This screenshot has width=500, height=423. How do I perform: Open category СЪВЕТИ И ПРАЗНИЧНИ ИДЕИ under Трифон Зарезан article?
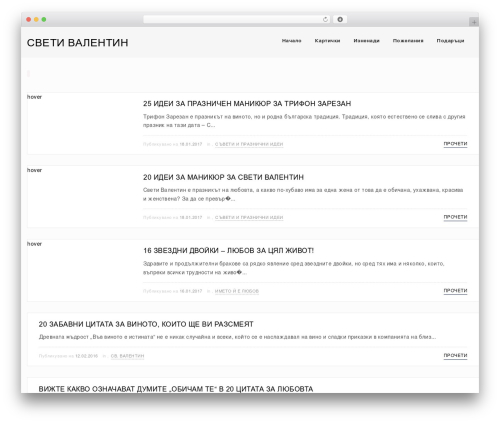pyautogui.click(x=249, y=144)
